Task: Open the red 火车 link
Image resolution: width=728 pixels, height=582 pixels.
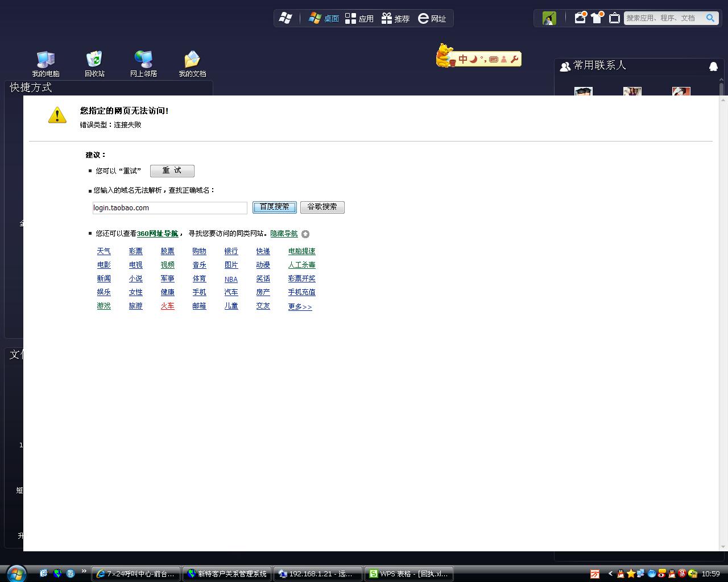Action: click(x=168, y=306)
